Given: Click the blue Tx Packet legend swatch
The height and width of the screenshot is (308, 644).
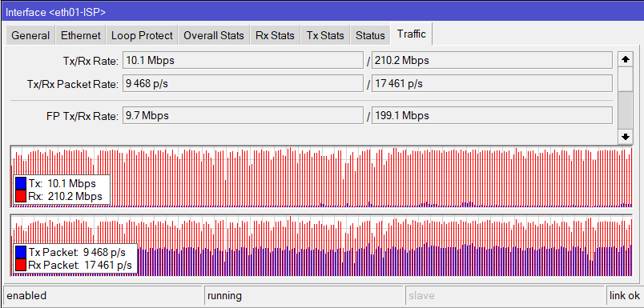Looking at the screenshot, I should pyautogui.click(x=21, y=251).
